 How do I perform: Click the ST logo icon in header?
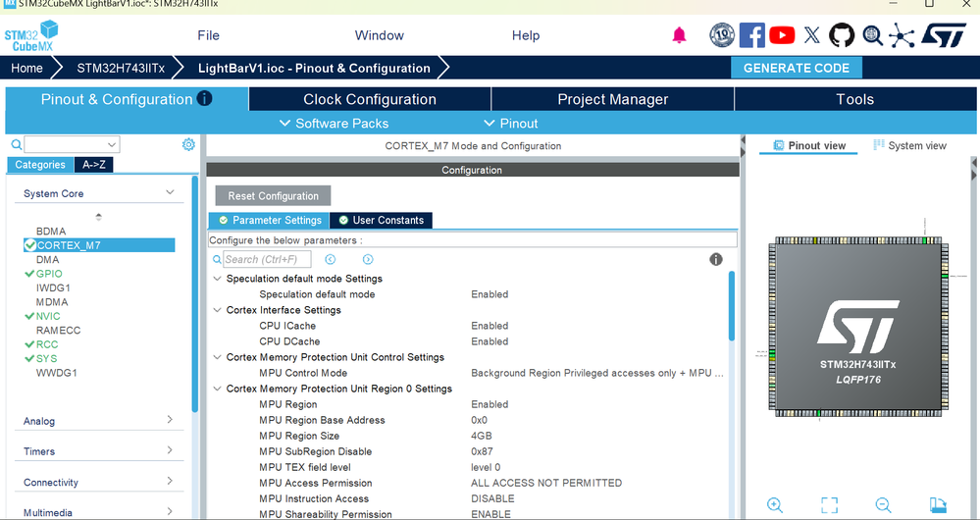(x=945, y=35)
